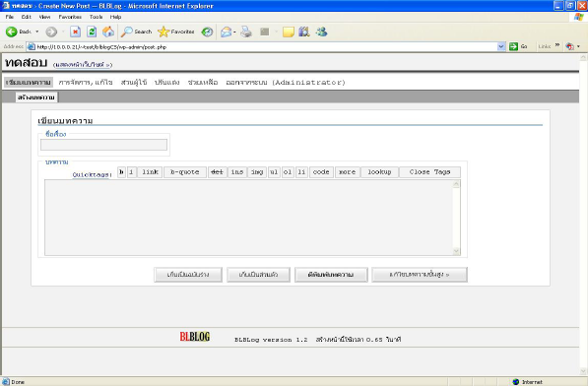588x386 pixels.
Task: Click the save as private button
Action: (x=258, y=275)
